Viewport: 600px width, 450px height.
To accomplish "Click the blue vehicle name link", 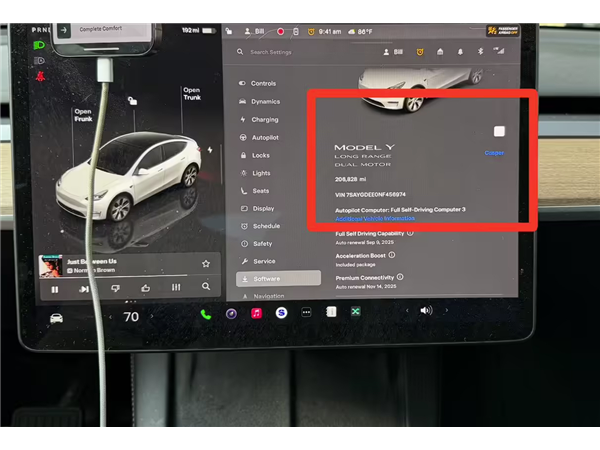I will tap(494, 153).
